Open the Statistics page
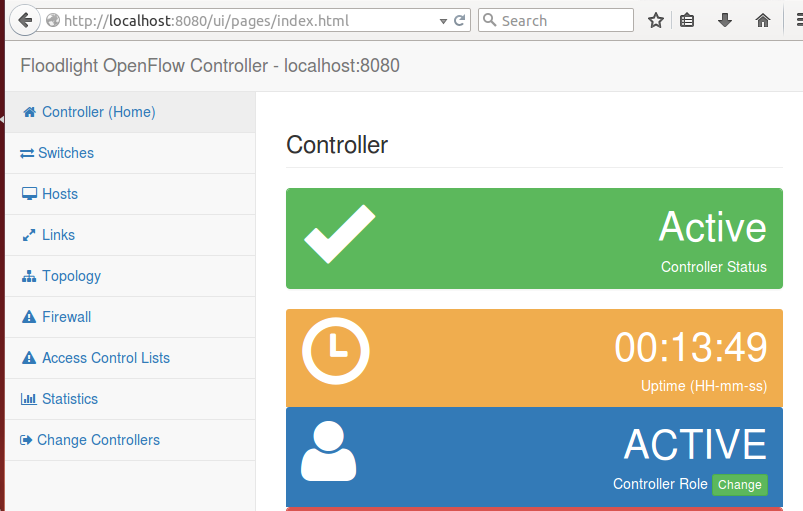 tap(130, 399)
